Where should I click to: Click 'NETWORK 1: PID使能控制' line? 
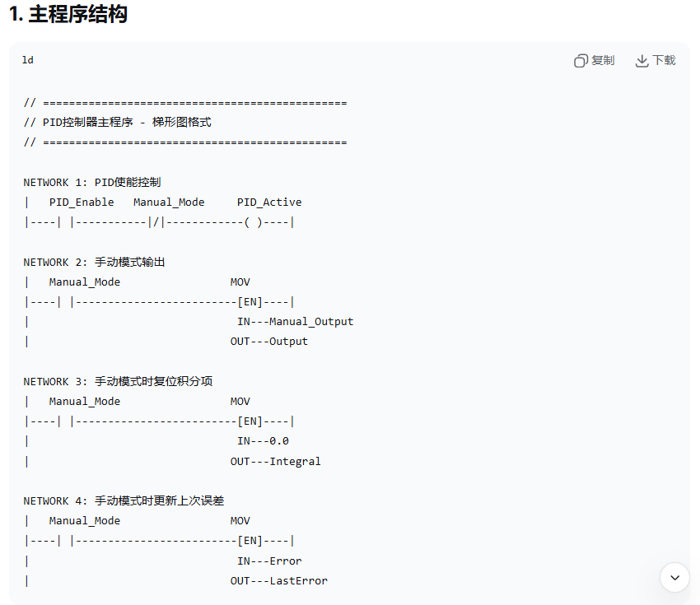pos(92,182)
